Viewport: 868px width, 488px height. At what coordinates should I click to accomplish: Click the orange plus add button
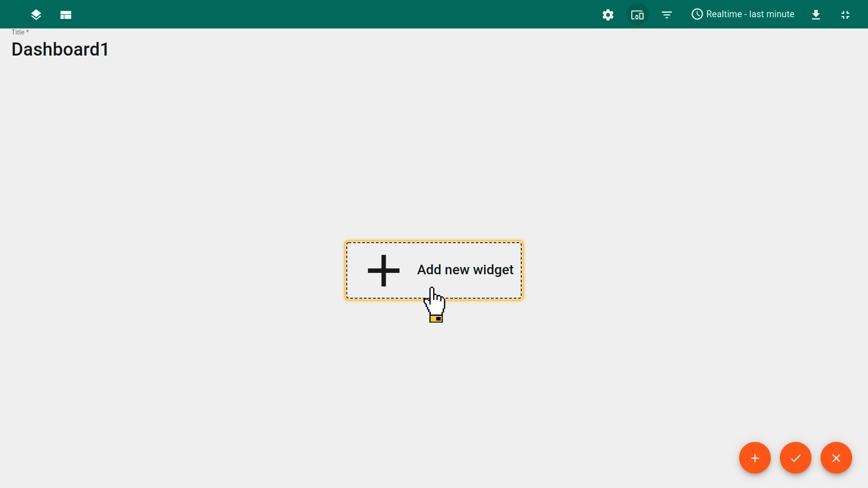coord(755,458)
